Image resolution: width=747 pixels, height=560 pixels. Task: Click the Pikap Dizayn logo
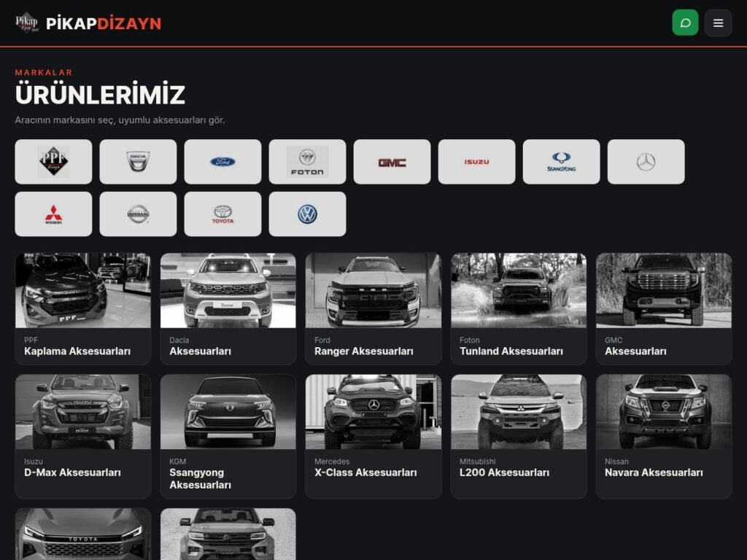pyautogui.click(x=27, y=23)
